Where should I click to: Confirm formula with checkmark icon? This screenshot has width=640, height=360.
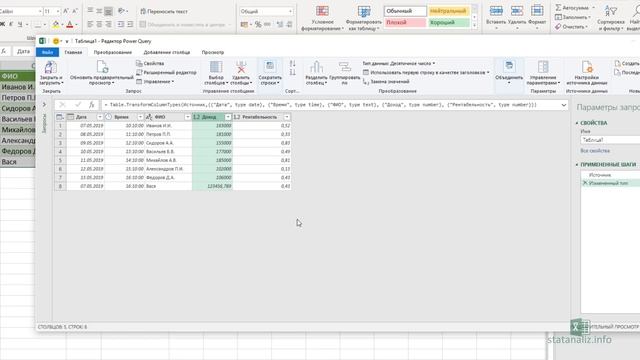[x=78, y=105]
